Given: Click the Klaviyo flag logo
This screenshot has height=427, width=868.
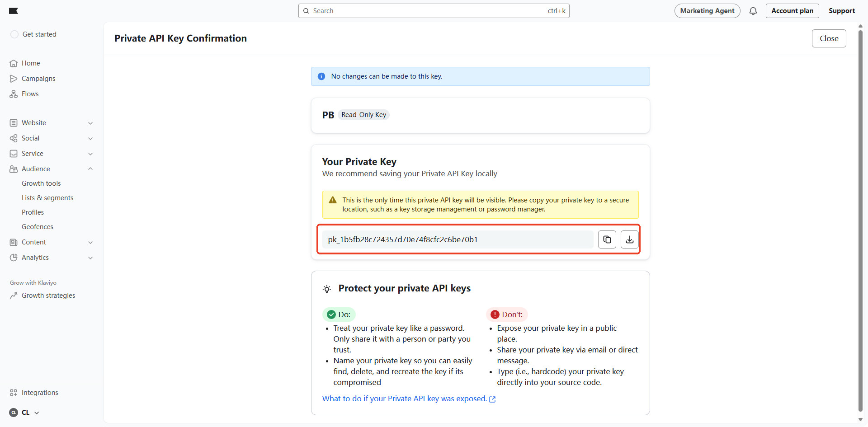Looking at the screenshot, I should point(14,11).
